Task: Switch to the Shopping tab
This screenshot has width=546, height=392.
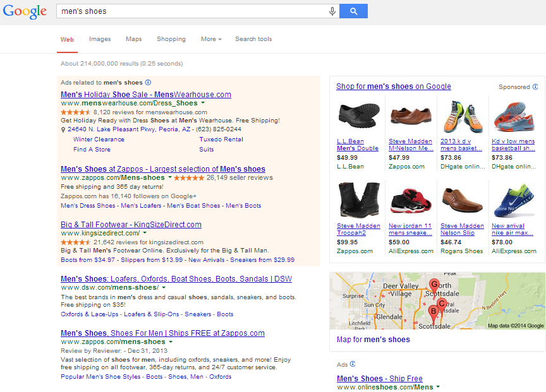Action: (171, 39)
